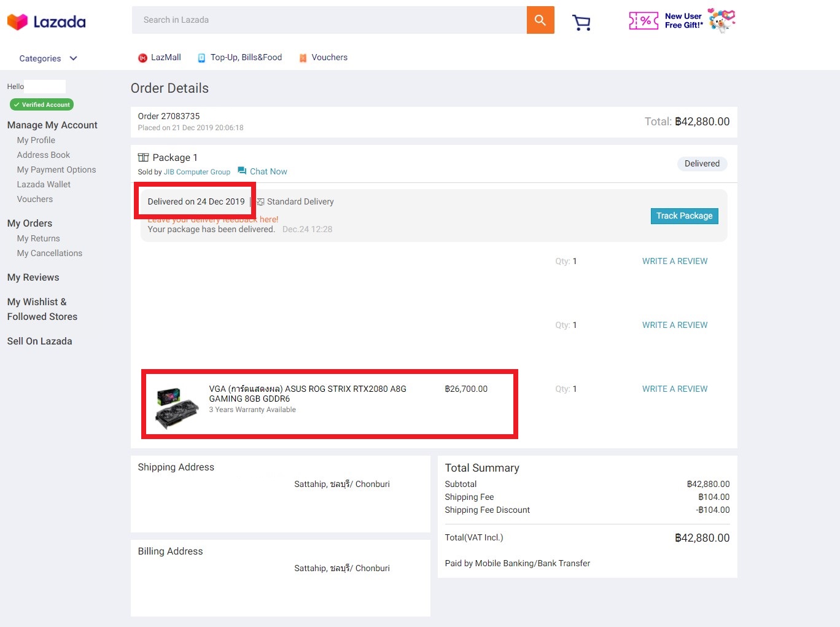This screenshot has height=627, width=840.
Task: Click the Delivered status badge
Action: click(x=702, y=163)
